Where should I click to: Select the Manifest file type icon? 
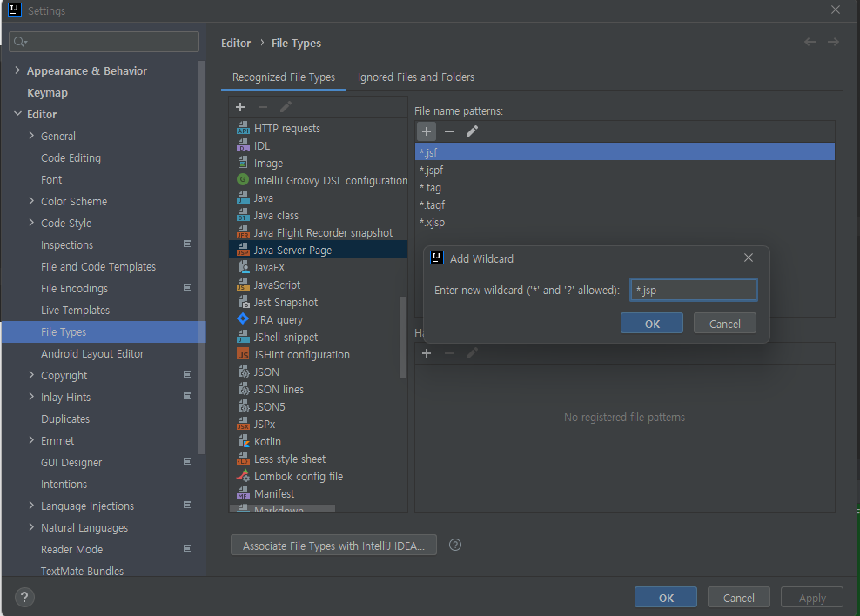tap(243, 494)
